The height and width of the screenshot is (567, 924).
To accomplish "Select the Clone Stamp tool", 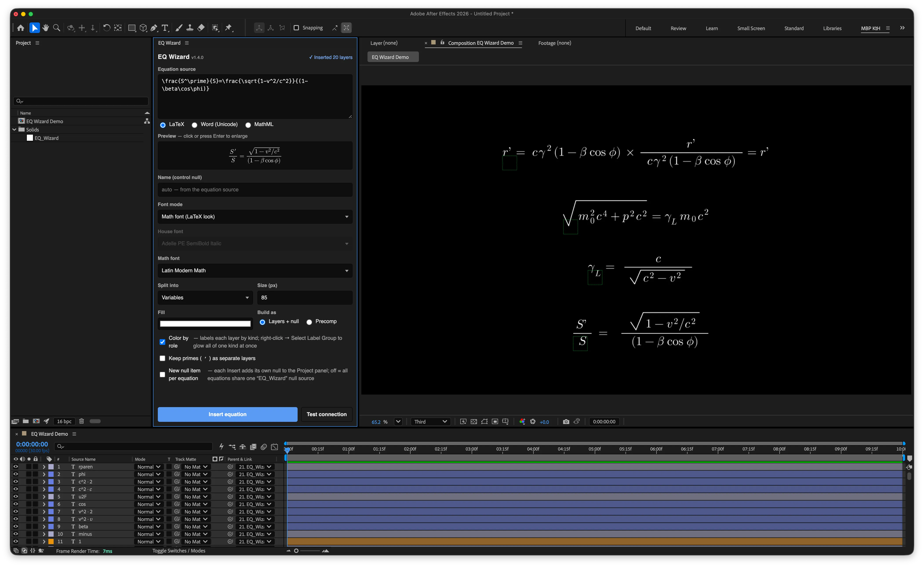I will coord(190,28).
